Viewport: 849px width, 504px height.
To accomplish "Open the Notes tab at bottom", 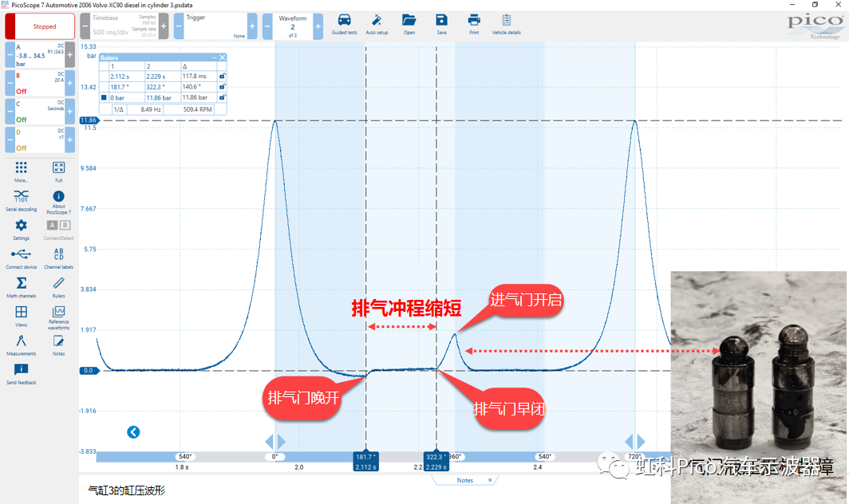I will [465, 480].
